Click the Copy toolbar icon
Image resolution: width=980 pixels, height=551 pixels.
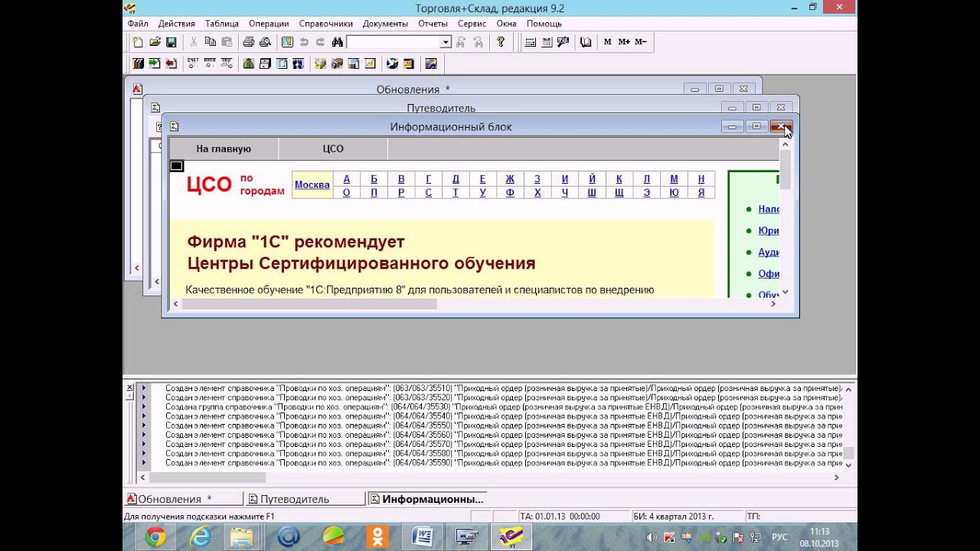[211, 42]
